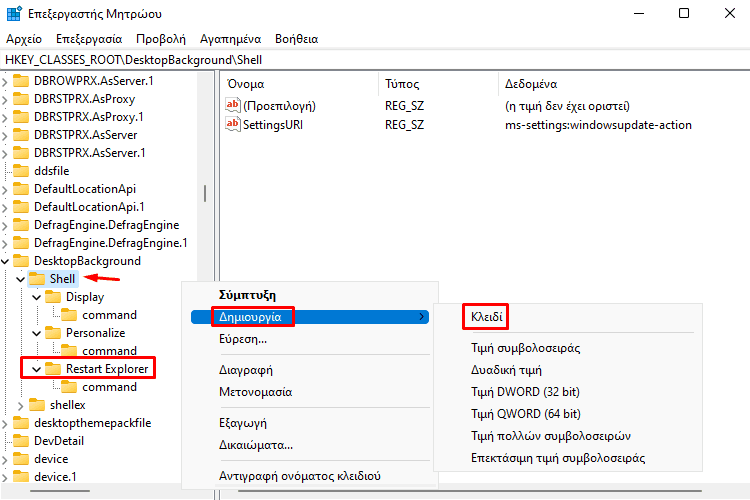Expand the shellex key
This screenshot has height=500, width=750.
pyautogui.click(x=21, y=406)
